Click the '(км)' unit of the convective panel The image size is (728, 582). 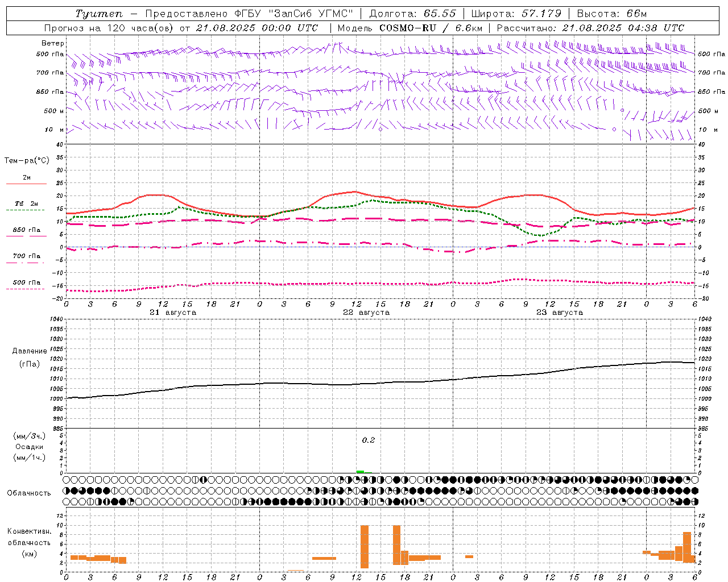[30, 554]
